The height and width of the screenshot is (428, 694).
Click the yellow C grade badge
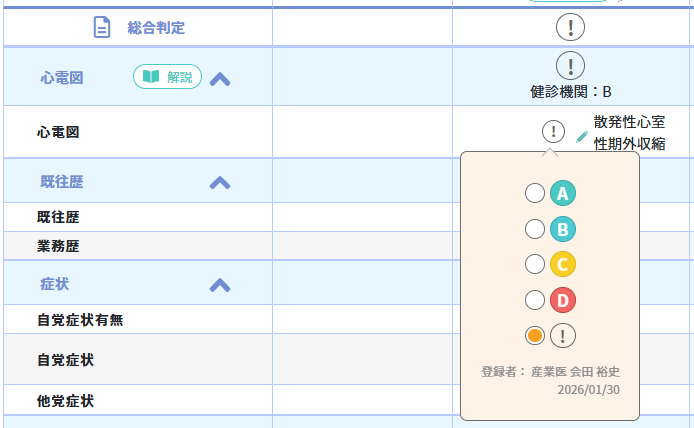[563, 264]
